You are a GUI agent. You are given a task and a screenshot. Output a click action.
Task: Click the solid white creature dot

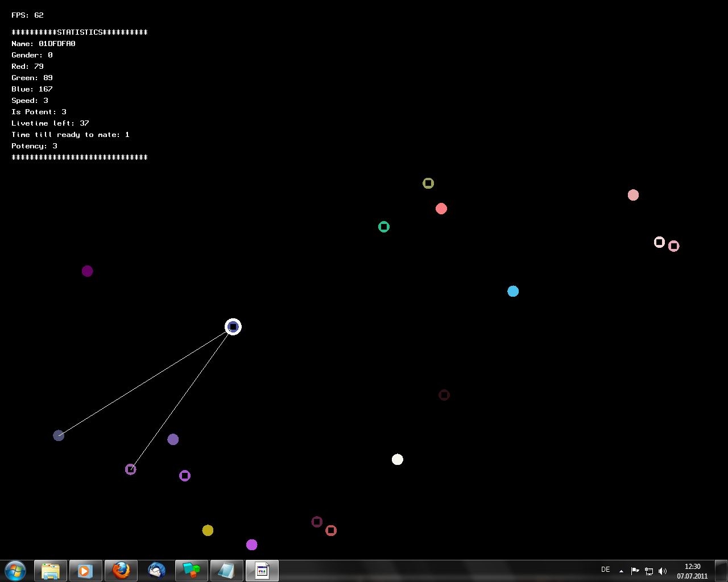(x=398, y=459)
